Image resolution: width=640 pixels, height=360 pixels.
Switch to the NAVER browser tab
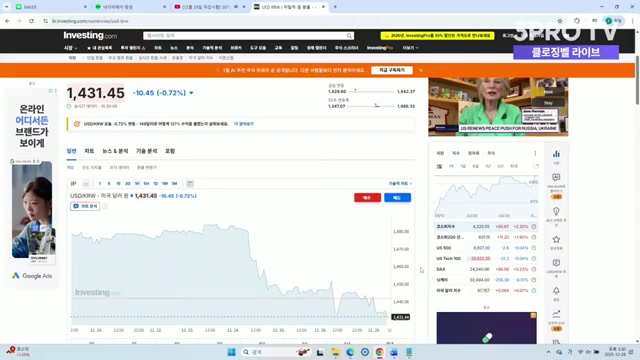[x=51, y=7]
